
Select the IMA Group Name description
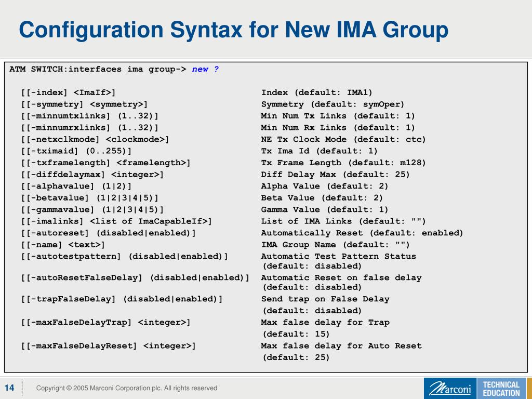[x=335, y=245]
